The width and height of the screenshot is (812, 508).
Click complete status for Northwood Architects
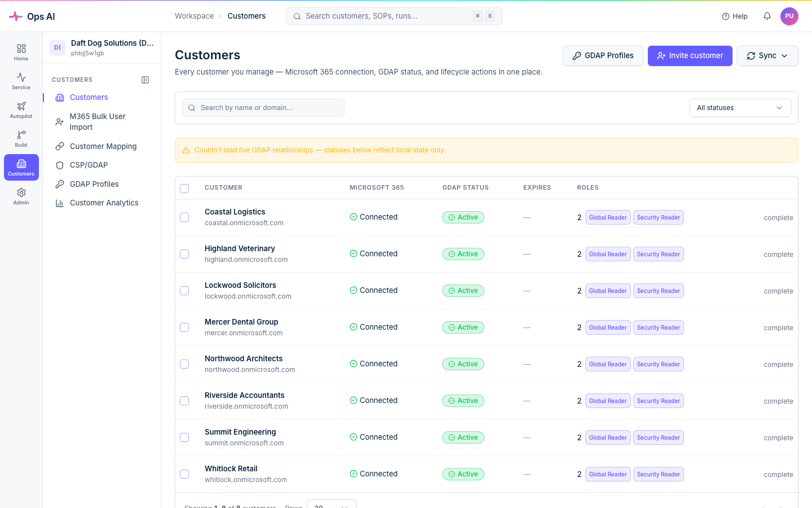(778, 365)
